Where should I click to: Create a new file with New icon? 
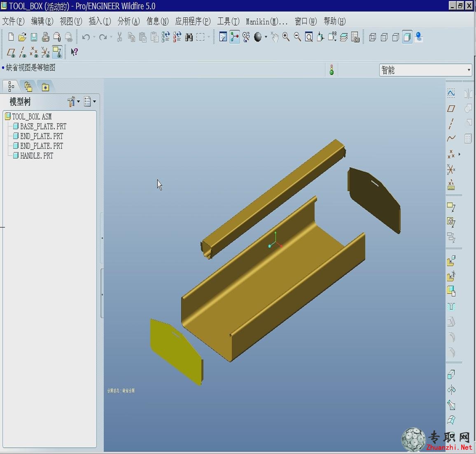[11, 37]
